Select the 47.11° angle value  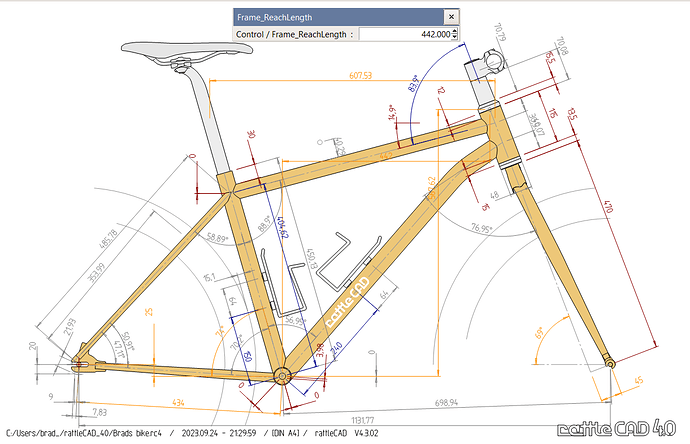pos(118,349)
